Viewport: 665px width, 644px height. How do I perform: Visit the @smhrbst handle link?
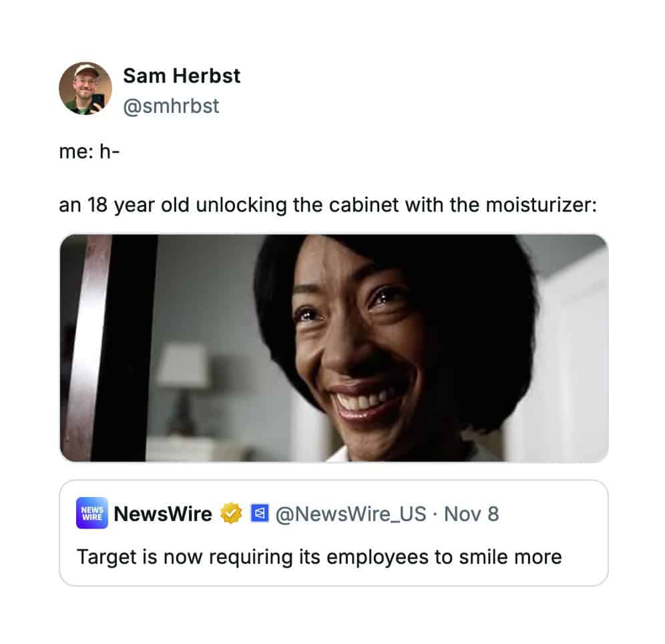[171, 106]
